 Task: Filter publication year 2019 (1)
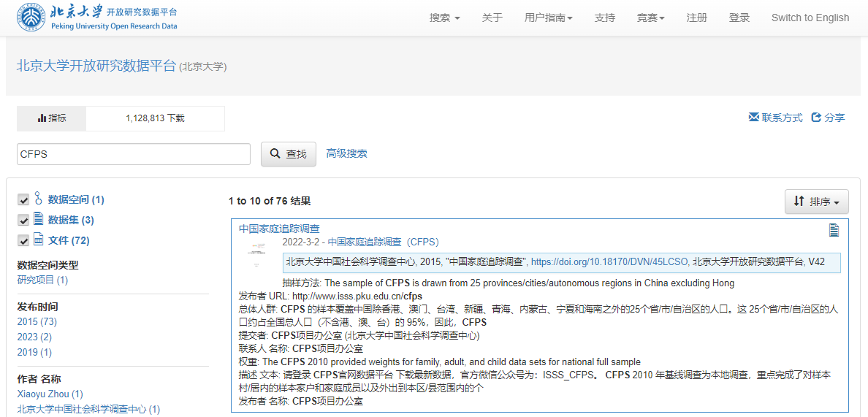point(35,352)
